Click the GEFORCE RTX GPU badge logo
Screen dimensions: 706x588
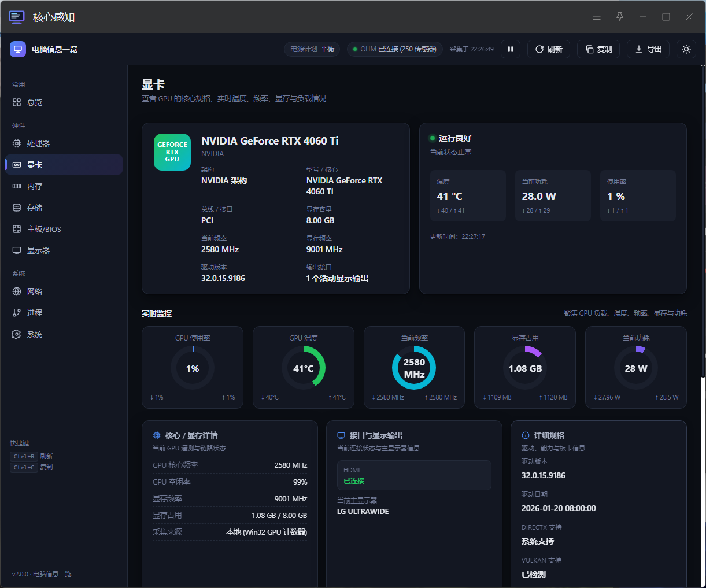172,152
